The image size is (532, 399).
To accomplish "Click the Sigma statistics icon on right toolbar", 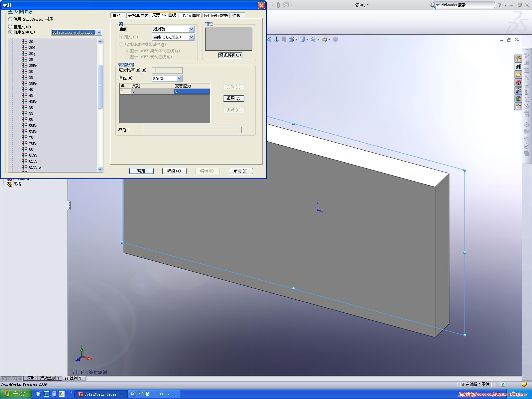I will coord(527,99).
